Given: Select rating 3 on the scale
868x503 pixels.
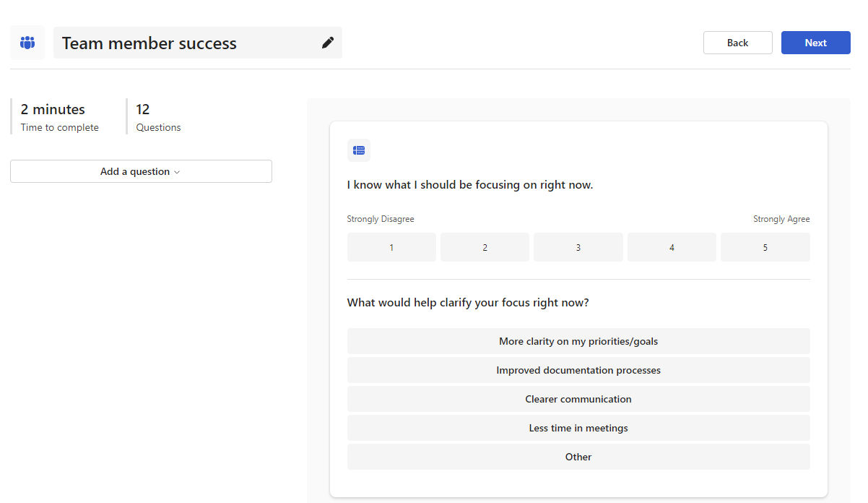Looking at the screenshot, I should (x=578, y=247).
